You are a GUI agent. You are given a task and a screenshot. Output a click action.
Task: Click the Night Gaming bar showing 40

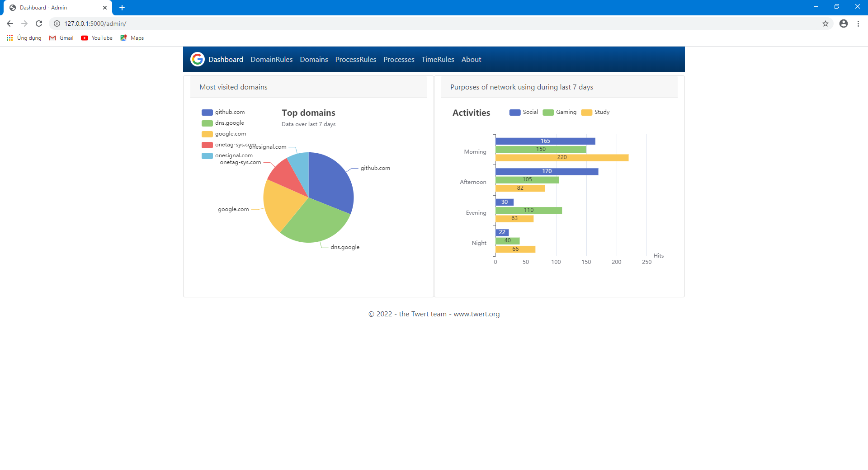[x=508, y=241]
